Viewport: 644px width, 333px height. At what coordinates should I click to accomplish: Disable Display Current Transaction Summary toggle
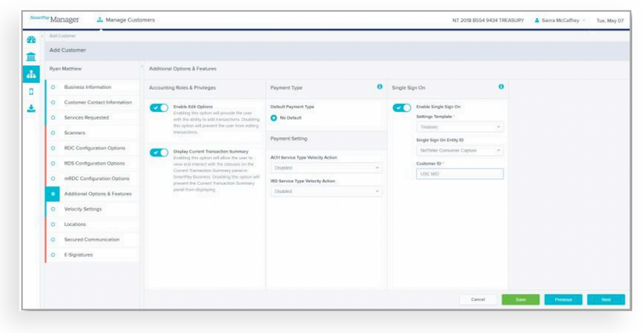[159, 153]
